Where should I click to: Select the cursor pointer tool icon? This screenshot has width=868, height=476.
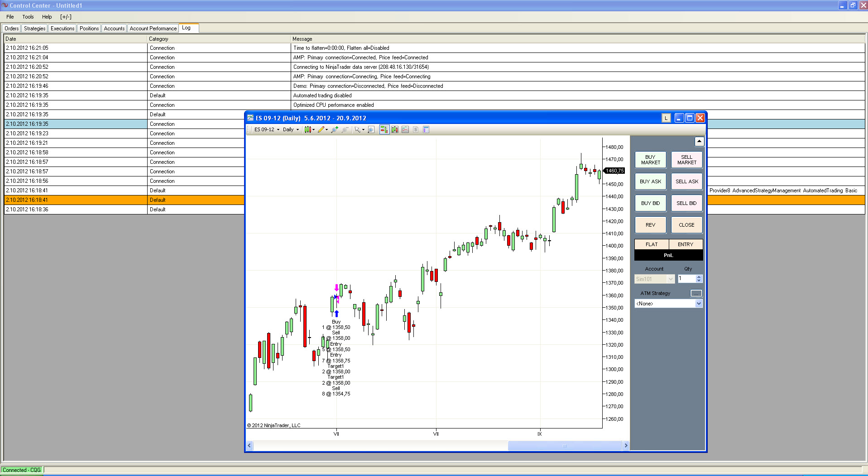click(360, 130)
